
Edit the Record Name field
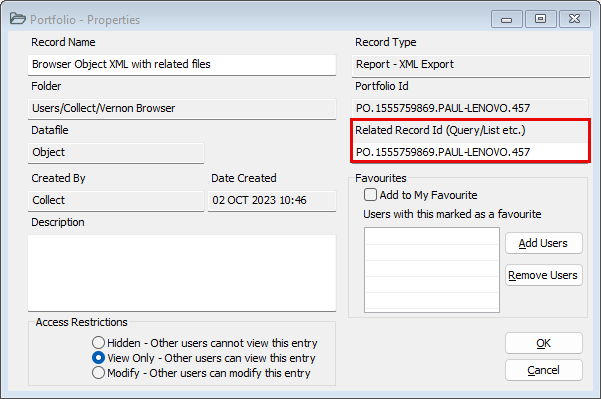point(182,64)
